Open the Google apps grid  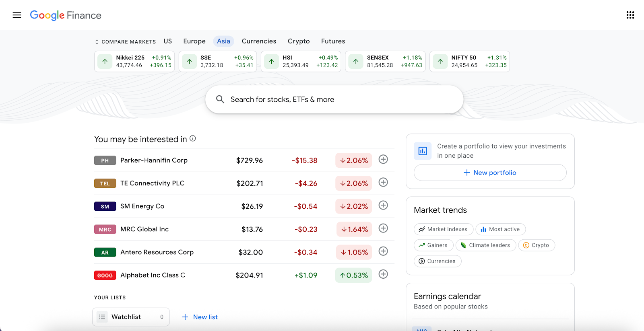pos(630,15)
